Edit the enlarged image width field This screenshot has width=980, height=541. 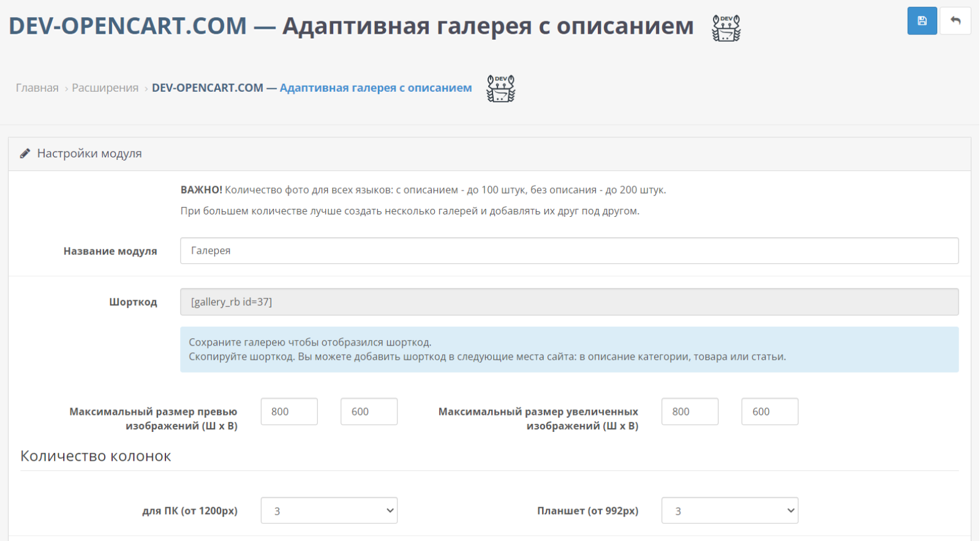point(690,412)
